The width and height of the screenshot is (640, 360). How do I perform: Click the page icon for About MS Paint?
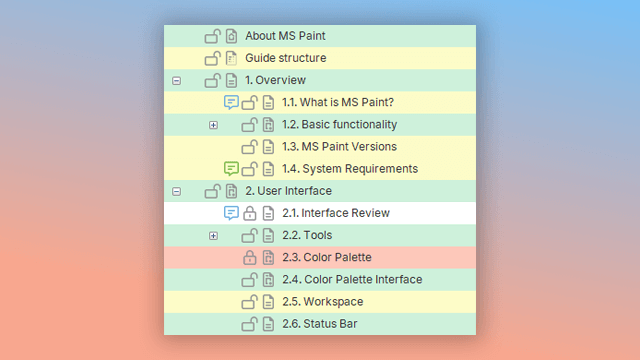point(231,36)
